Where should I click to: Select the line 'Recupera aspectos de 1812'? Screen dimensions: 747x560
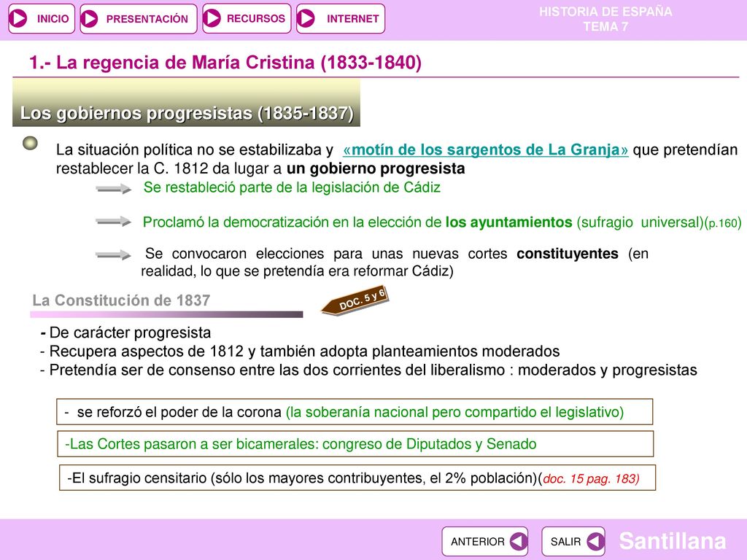[300, 351]
